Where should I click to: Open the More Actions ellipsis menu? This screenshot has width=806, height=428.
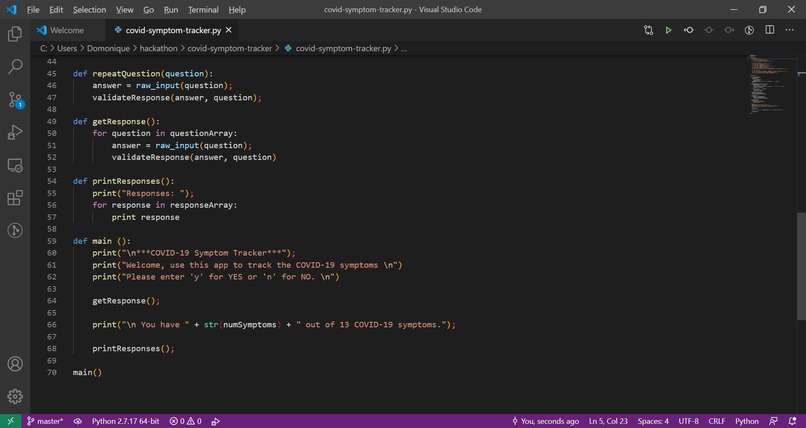point(790,30)
